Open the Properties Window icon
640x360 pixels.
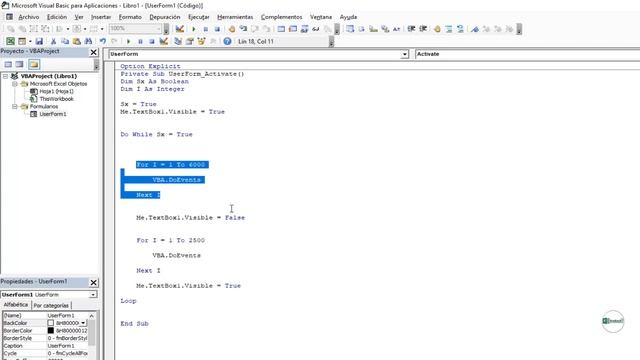(190, 41)
